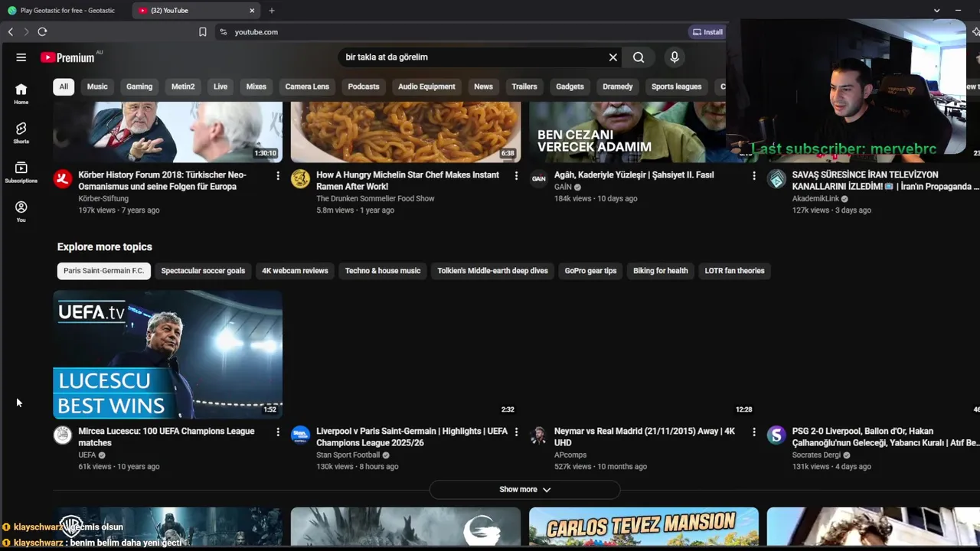Open more options for Neymar vs Real Madrid video
This screenshot has height=551, width=980.
[754, 432]
